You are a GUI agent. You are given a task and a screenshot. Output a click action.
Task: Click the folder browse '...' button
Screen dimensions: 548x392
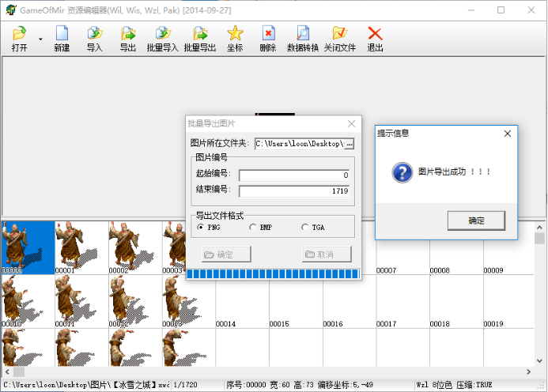coord(350,144)
